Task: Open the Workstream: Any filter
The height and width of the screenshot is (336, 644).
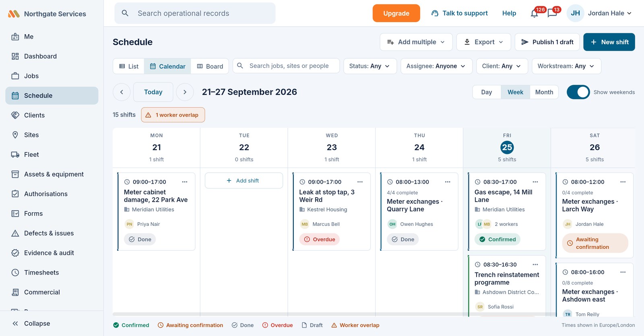Action: tap(566, 66)
